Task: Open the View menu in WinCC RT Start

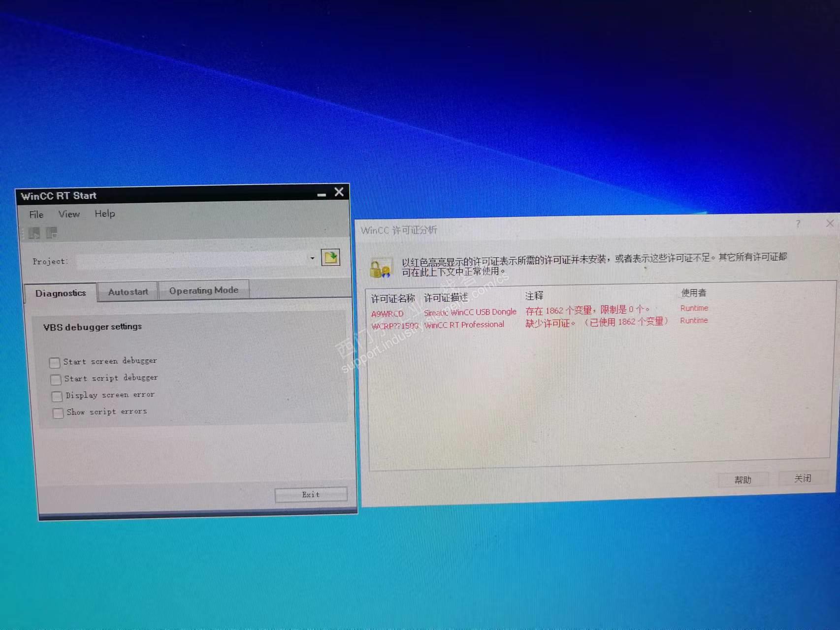Action: point(69,214)
